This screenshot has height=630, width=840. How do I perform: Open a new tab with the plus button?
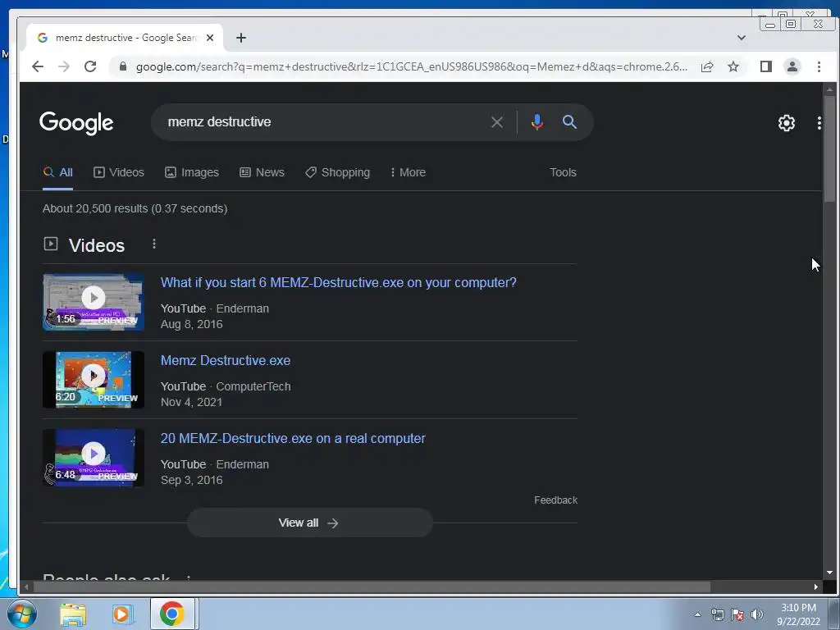point(241,38)
